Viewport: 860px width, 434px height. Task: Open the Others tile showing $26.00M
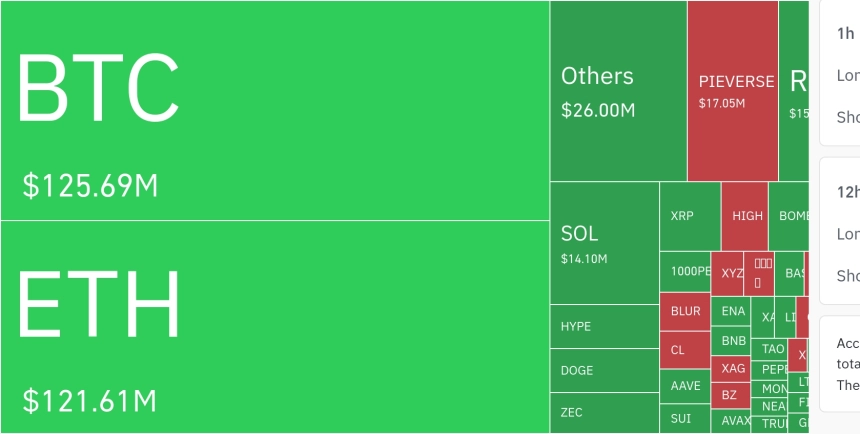(x=618, y=90)
